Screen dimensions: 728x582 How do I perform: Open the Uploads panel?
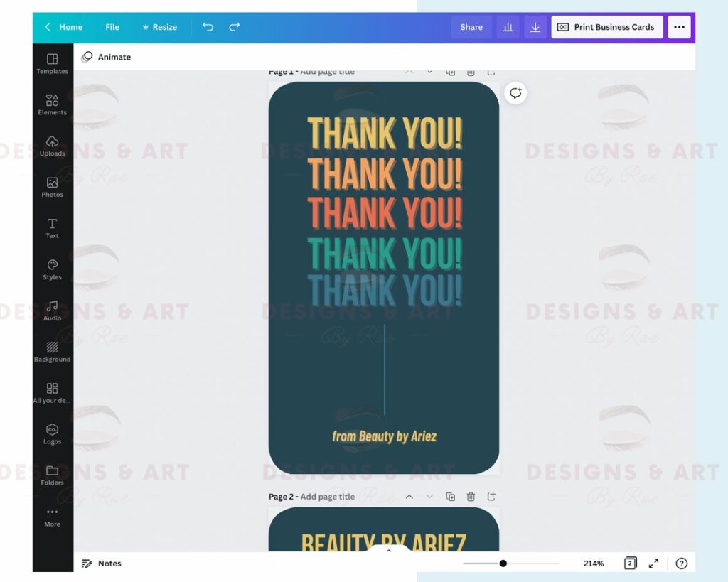tap(52, 146)
